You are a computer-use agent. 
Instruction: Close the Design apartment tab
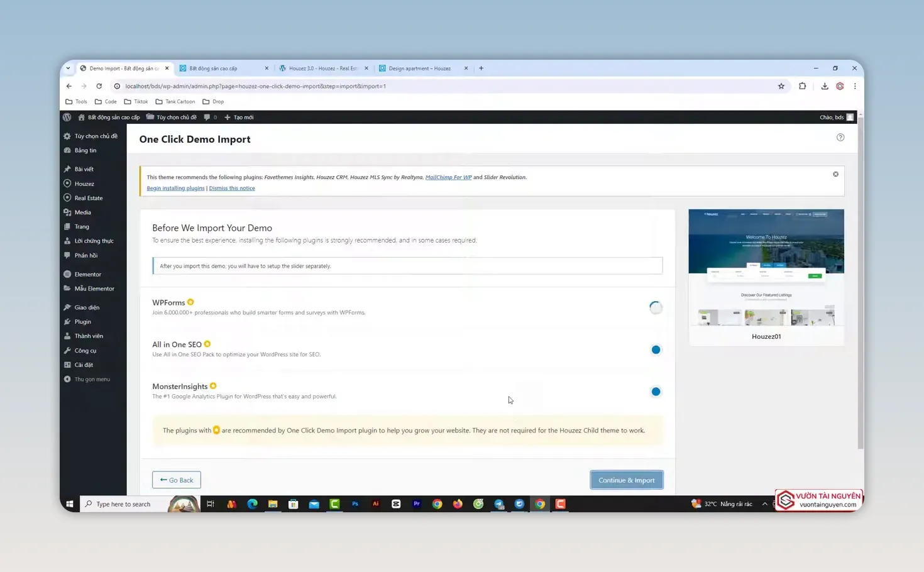pos(466,69)
